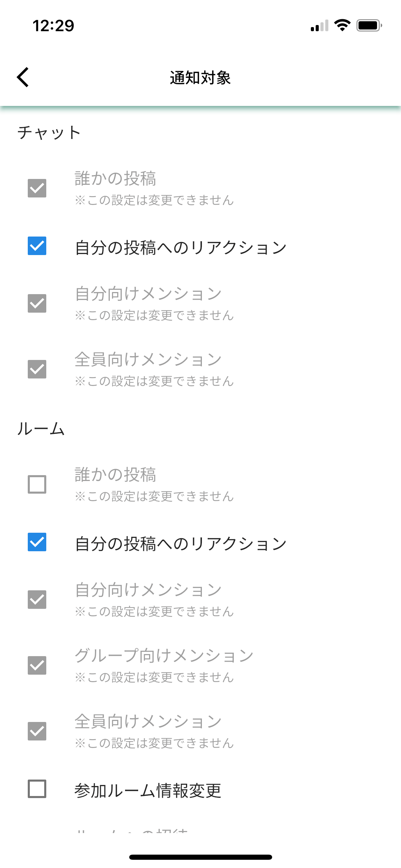
Task: Tap the home indicator bar
Action: pos(200,857)
